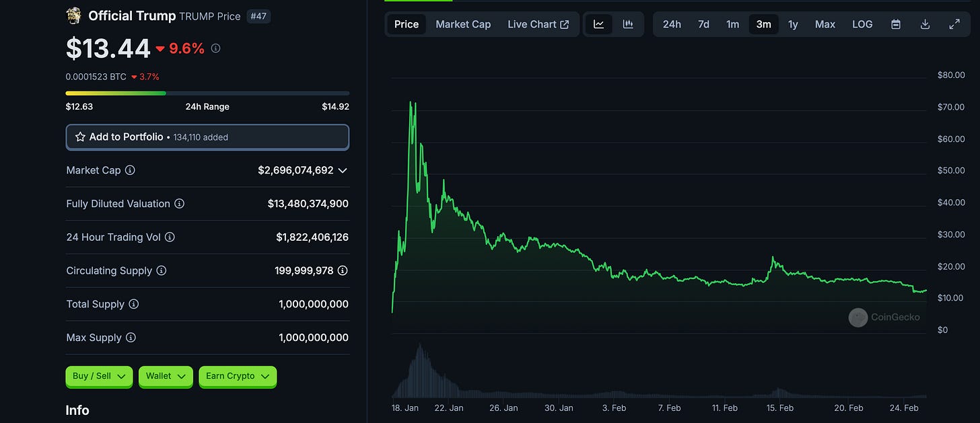Set chart range to 1m
The height and width of the screenshot is (423, 980).
[732, 24]
